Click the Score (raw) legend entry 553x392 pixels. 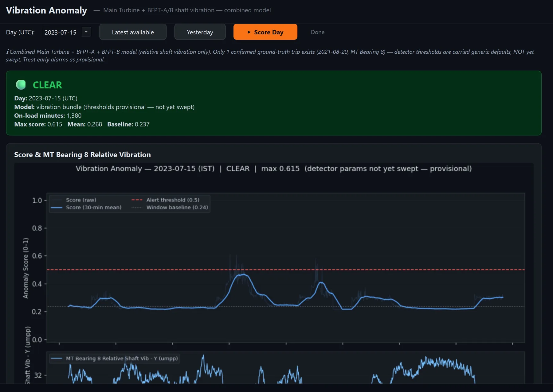[x=74, y=200]
